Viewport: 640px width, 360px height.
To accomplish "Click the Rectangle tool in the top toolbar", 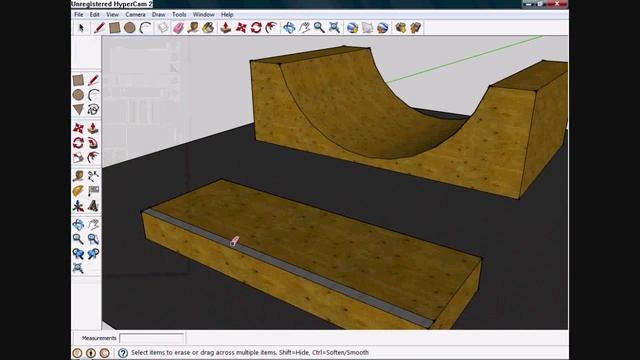I will coord(115,28).
